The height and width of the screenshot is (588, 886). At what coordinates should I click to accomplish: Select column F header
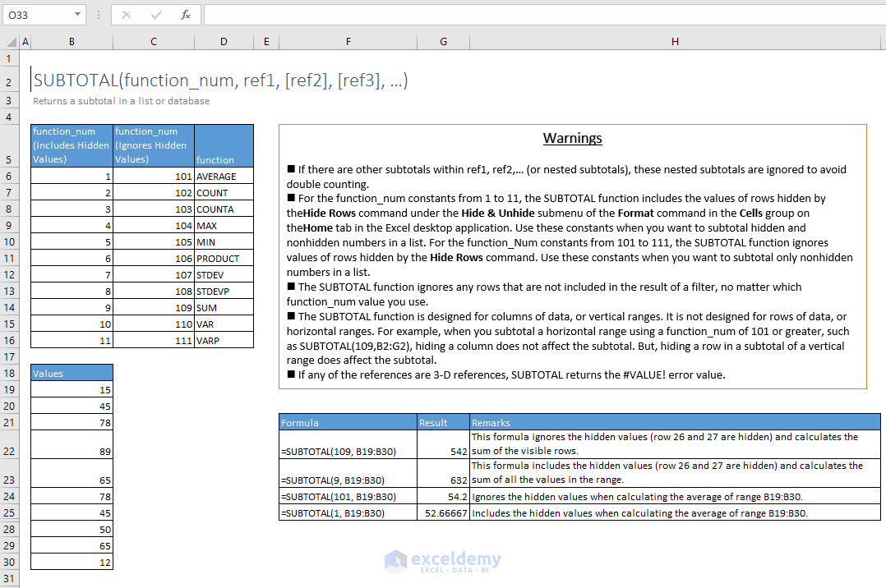tap(348, 42)
